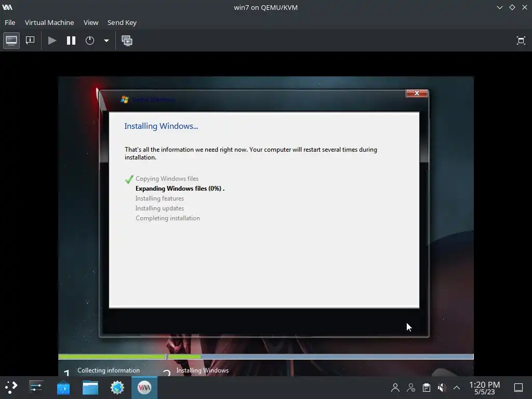Click the Installing updates step
The image size is (532, 399).
pyautogui.click(x=159, y=208)
